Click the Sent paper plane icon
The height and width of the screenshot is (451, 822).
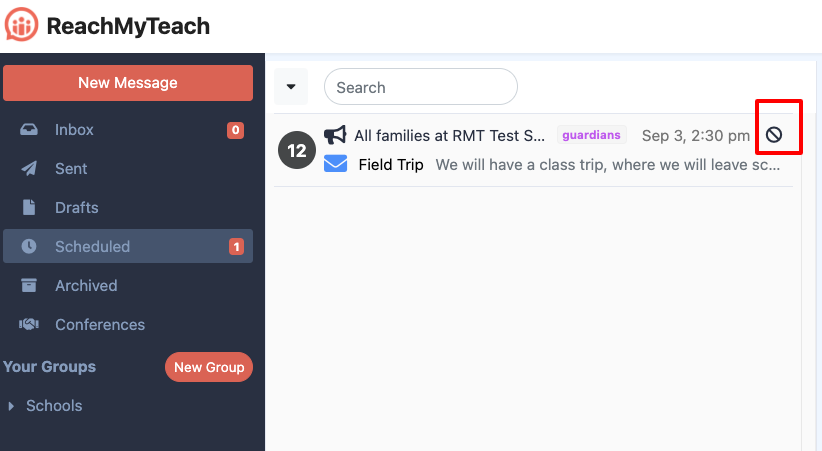(29, 169)
